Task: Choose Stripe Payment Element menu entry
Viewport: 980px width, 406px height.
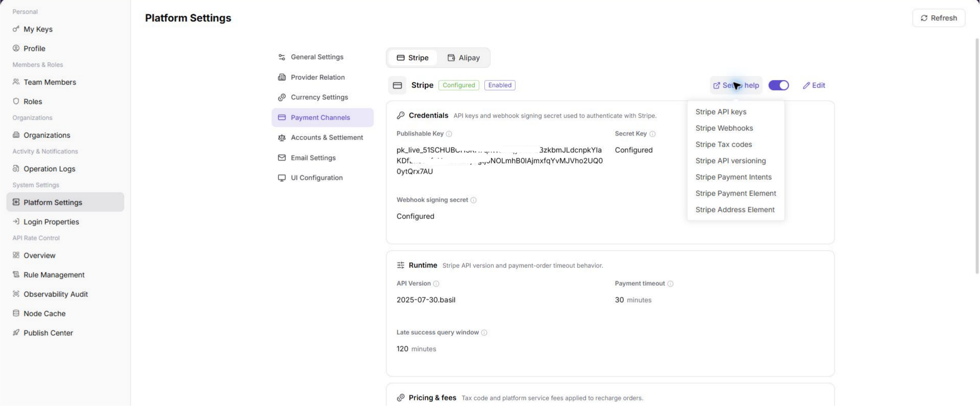Action: [736, 194]
